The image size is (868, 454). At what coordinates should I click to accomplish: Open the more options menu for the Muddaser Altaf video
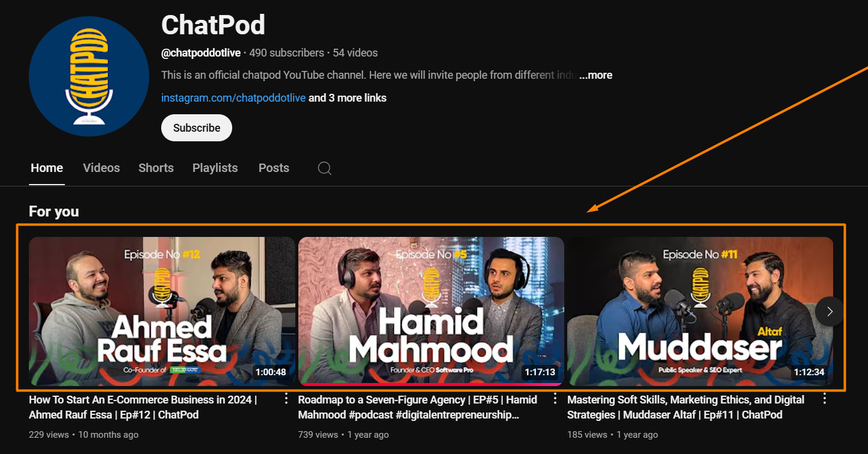coord(825,399)
